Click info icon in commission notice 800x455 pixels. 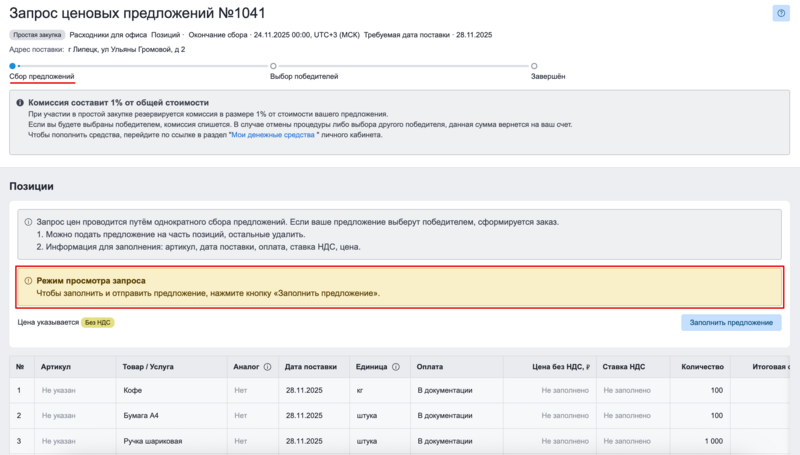point(20,103)
